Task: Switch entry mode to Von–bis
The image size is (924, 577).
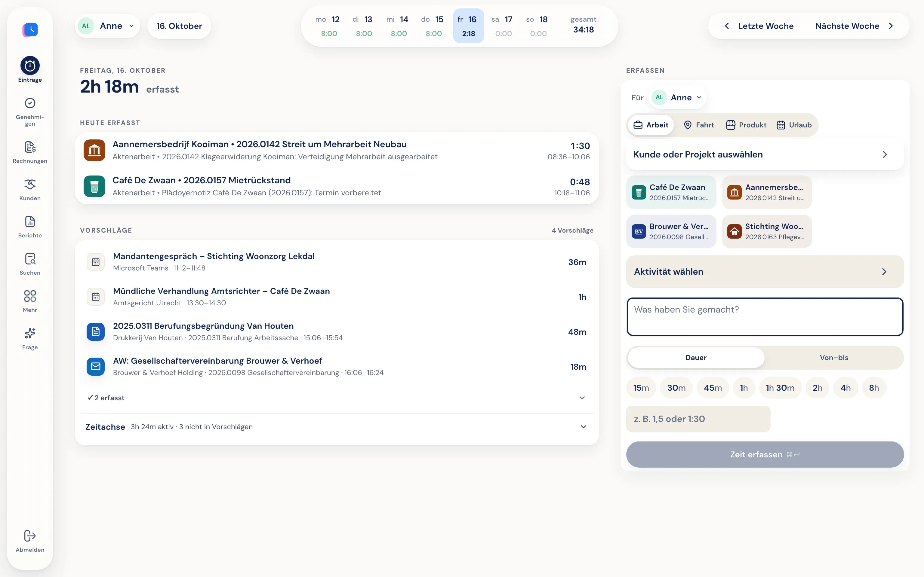Action: click(x=834, y=358)
